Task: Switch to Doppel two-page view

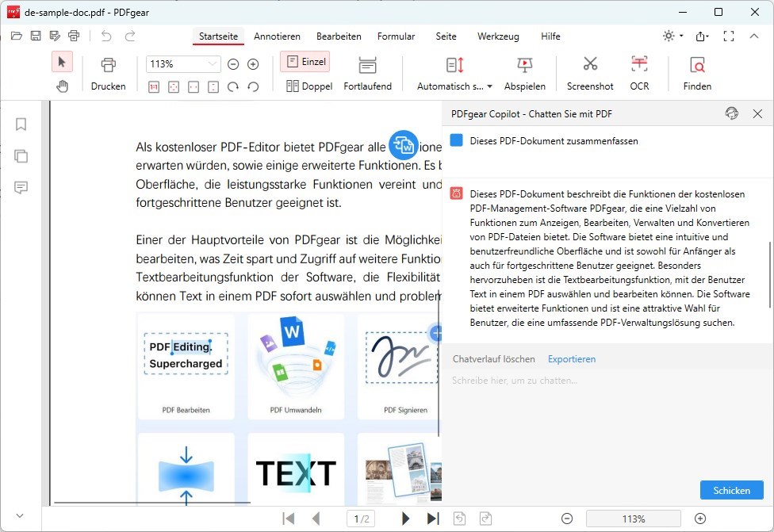Action: [x=309, y=86]
